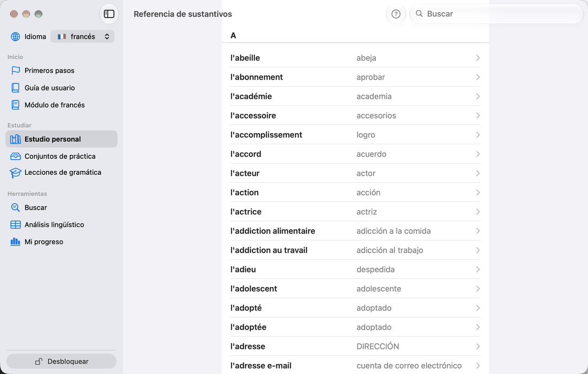The image size is (588, 374).
Task: Select the Estudio personal books icon
Action: (16, 139)
